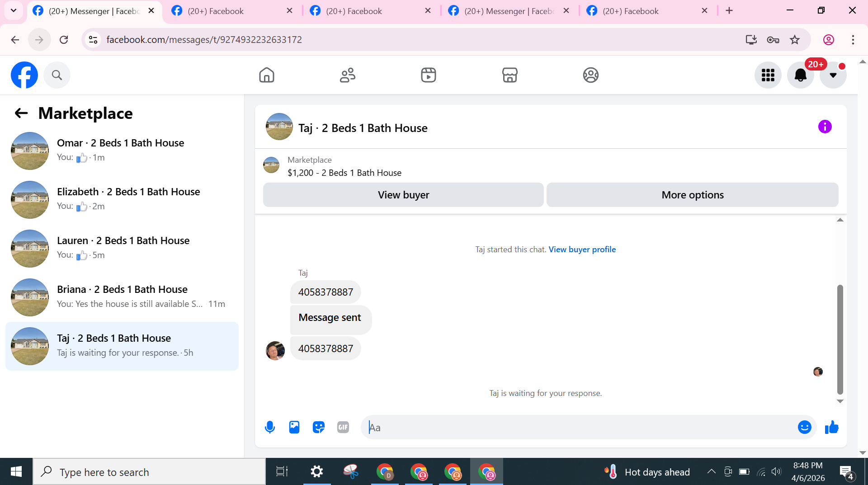Click the install app icon in address bar
This screenshot has height=485, width=868.
coord(751,40)
